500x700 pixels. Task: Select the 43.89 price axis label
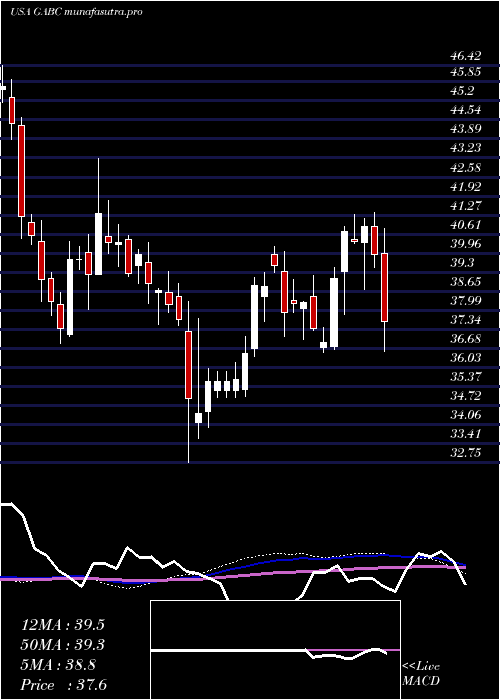(x=466, y=129)
